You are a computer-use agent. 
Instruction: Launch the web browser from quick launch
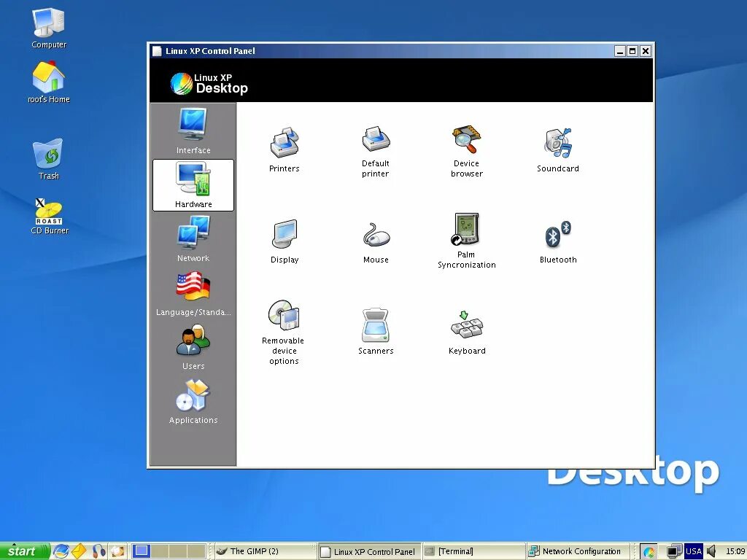click(61, 551)
